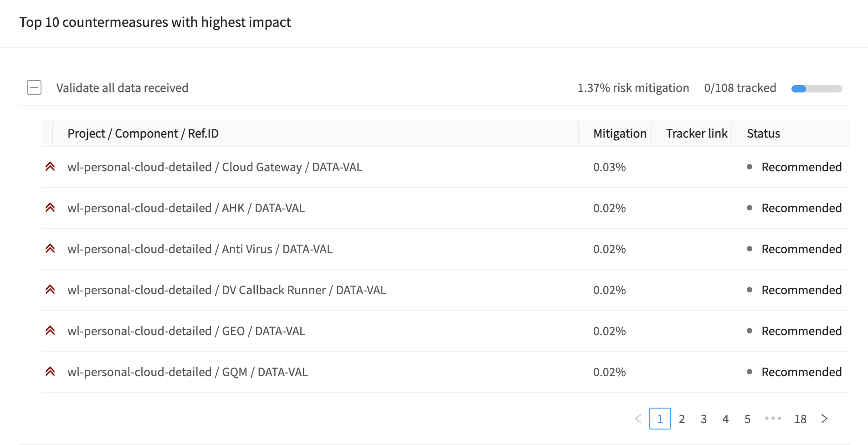Screen dimensions: 868x445
Task: Select page 2 in pagination
Action: click(682, 419)
